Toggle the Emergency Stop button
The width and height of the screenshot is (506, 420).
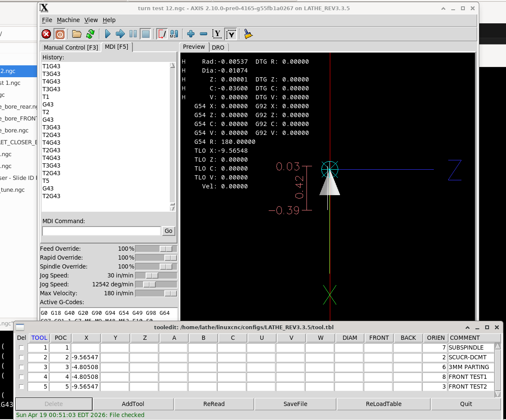coord(46,34)
